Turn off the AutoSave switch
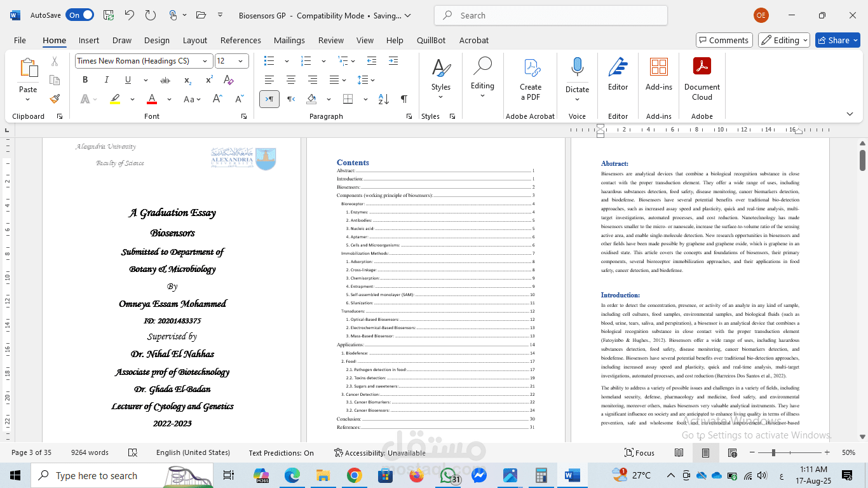The height and width of the screenshot is (488, 868). [x=80, y=15]
